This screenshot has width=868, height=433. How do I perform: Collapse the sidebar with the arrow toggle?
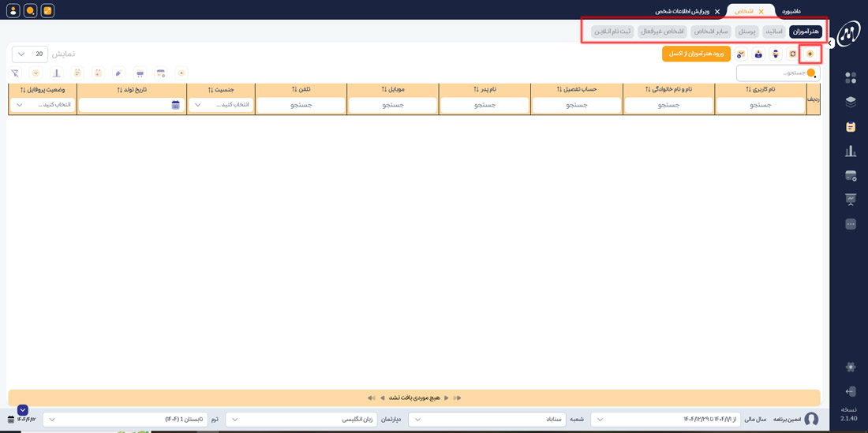click(x=830, y=43)
